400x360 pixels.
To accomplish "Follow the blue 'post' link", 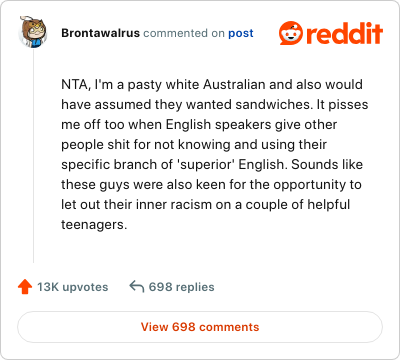I will (241, 33).
